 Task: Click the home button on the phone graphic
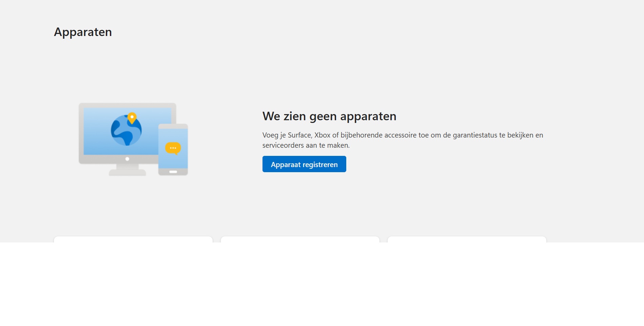(173, 171)
